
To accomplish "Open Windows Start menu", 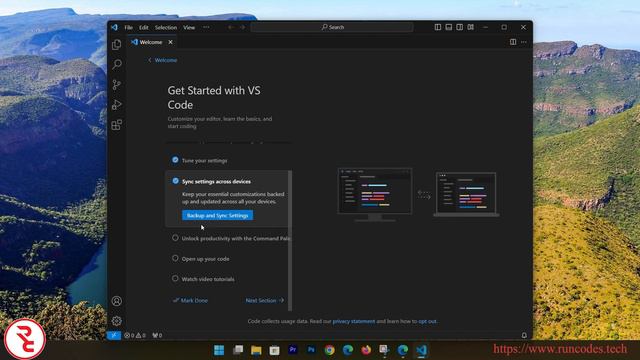I will tap(219, 350).
